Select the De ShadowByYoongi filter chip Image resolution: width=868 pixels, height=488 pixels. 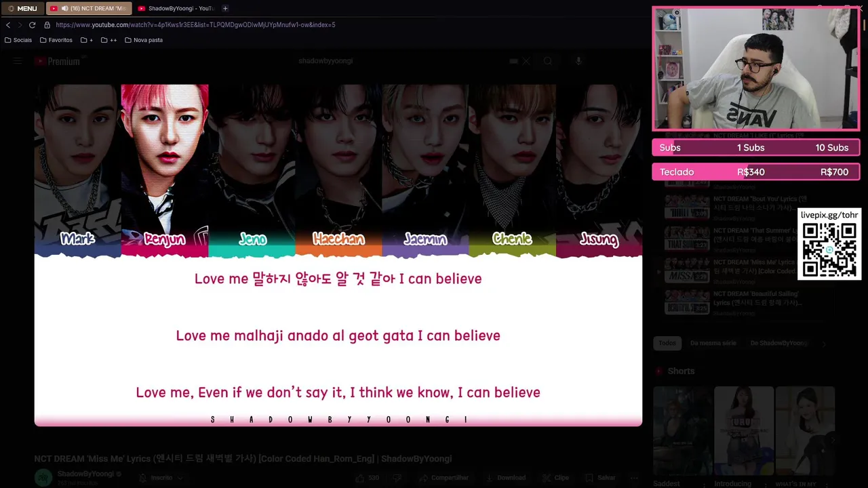pyautogui.click(x=778, y=344)
